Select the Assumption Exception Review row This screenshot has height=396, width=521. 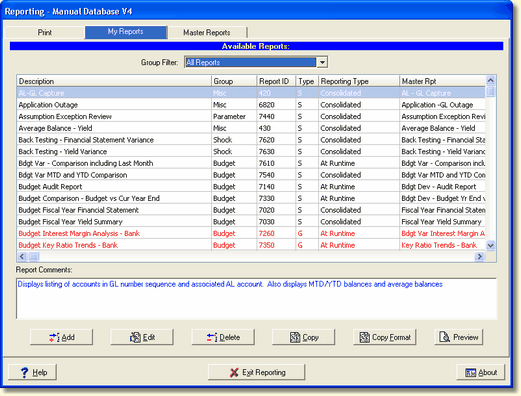point(251,116)
